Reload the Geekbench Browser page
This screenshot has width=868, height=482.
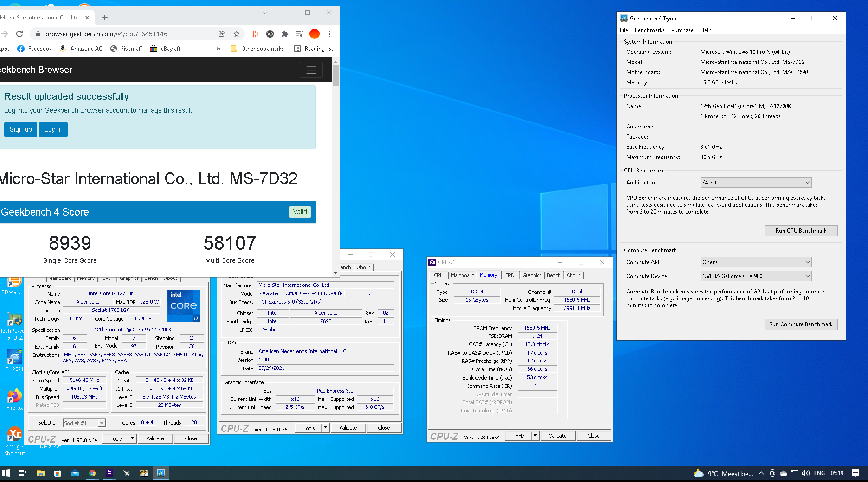[19, 34]
